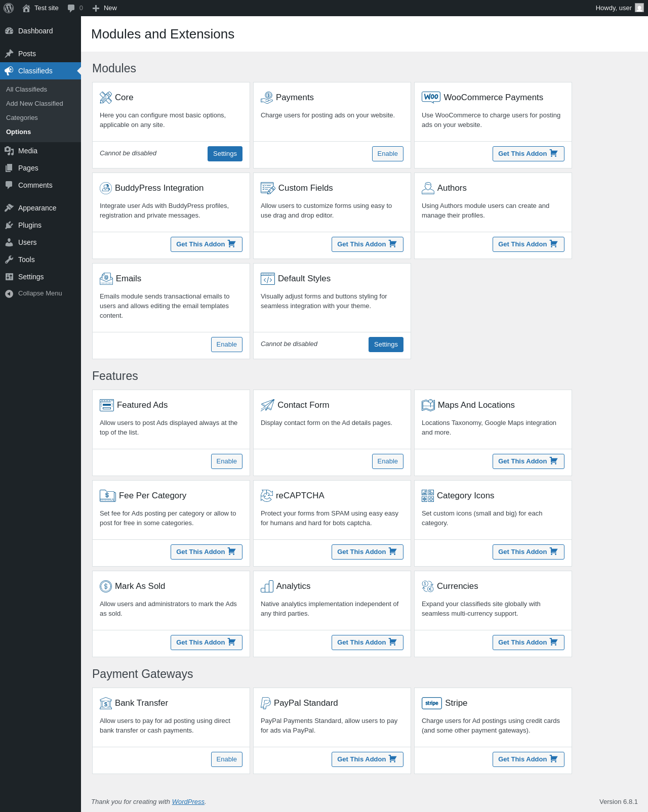Open WordPress Settings in the sidebar

coord(40,277)
